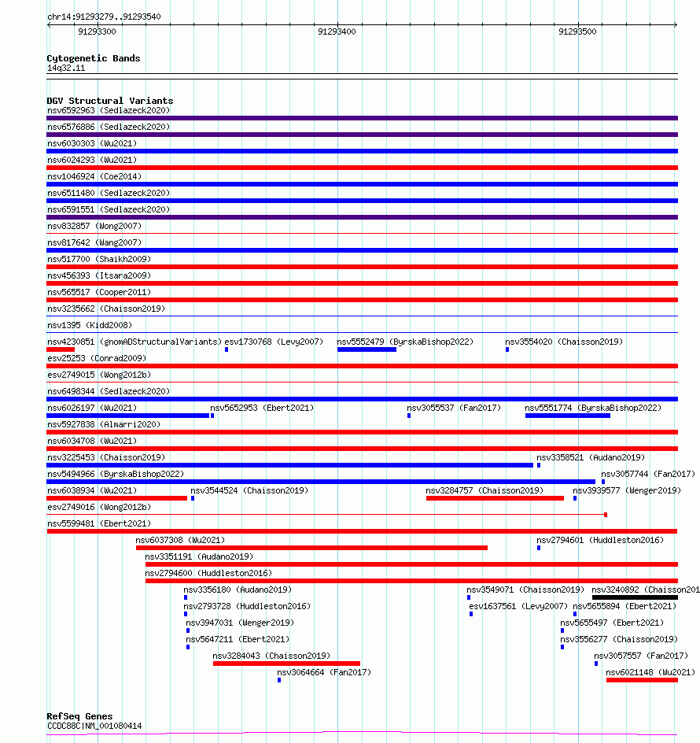Screen dimensions: 700x743
Task: Click the esv25253 (Conrad2009) label
Action: point(97,358)
